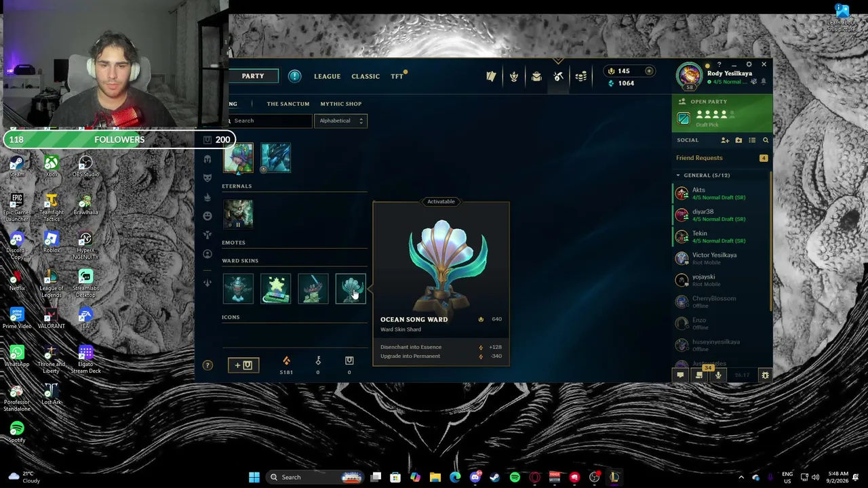868x488 pixels.
Task: Click Upgrade into Permanent option
Action: (441, 357)
